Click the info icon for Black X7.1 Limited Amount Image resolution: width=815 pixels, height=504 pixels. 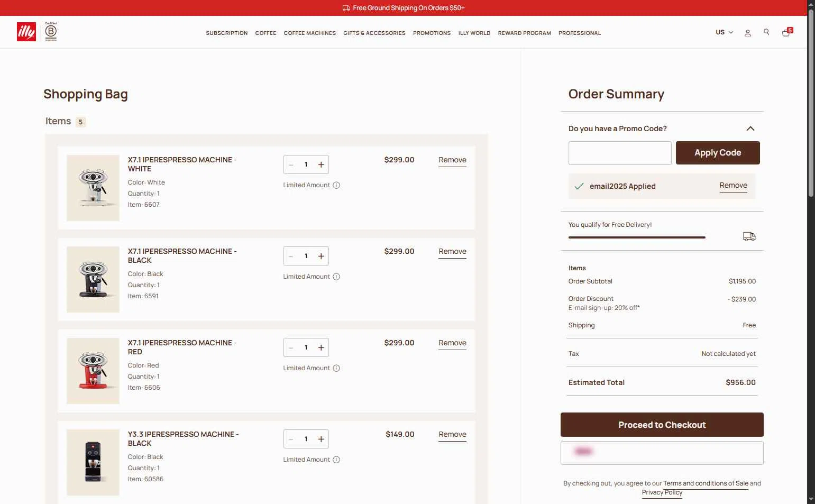[x=336, y=277]
